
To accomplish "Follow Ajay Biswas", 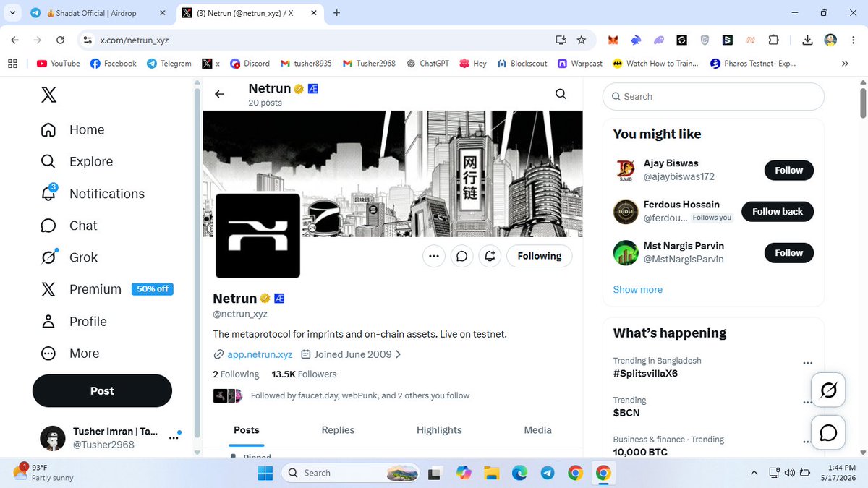I will pyautogui.click(x=789, y=170).
